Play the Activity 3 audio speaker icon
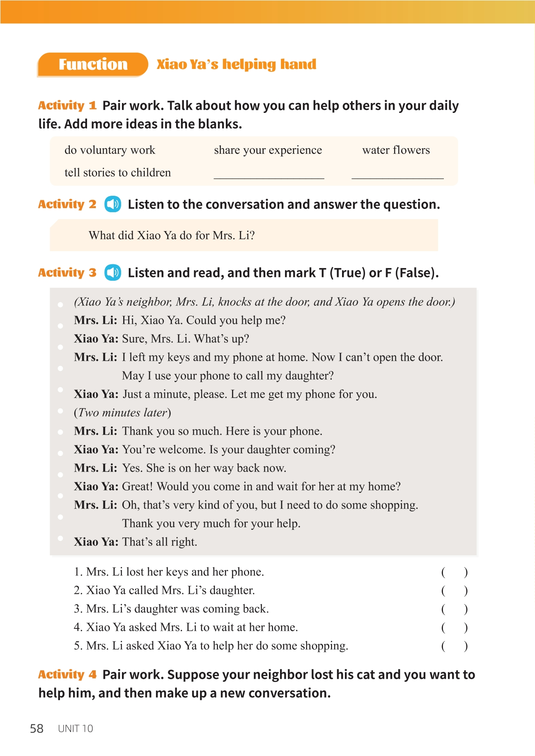The height and width of the screenshot is (756, 535). pos(113,273)
